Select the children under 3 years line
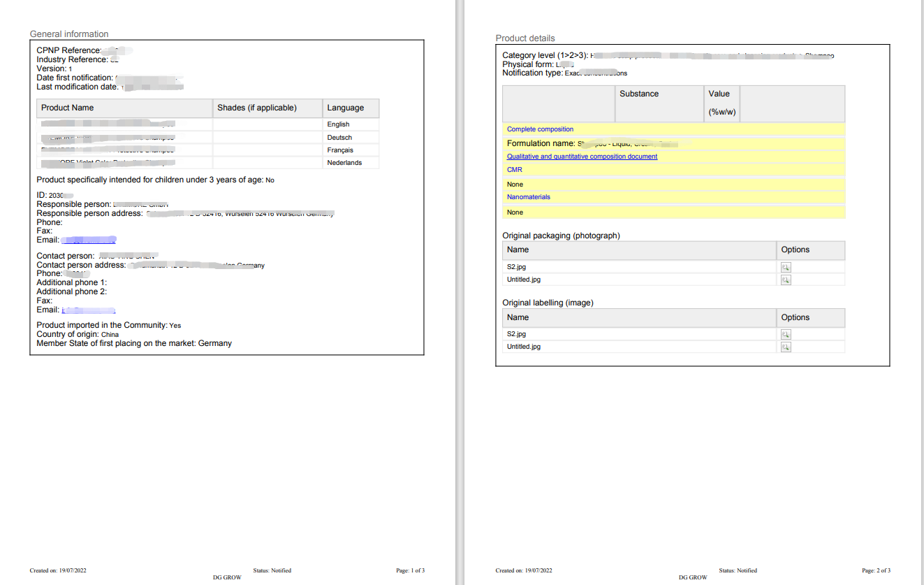924x585 pixels. pos(156,180)
